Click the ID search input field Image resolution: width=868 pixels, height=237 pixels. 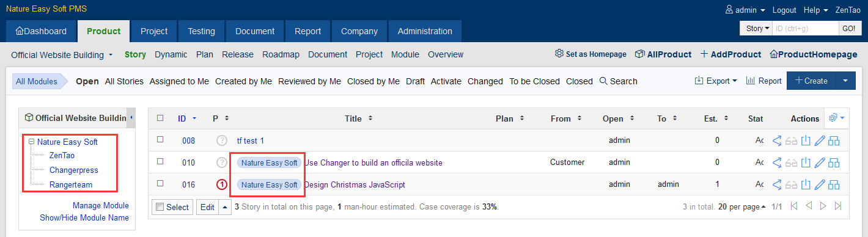[804, 28]
